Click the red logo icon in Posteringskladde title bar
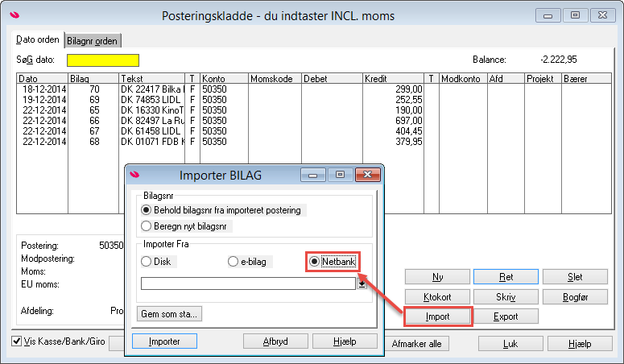The height and width of the screenshot is (364, 624). click(14, 15)
